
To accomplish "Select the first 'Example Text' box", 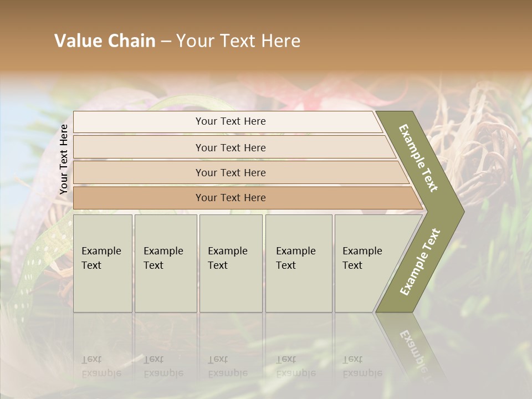I will coord(103,263).
